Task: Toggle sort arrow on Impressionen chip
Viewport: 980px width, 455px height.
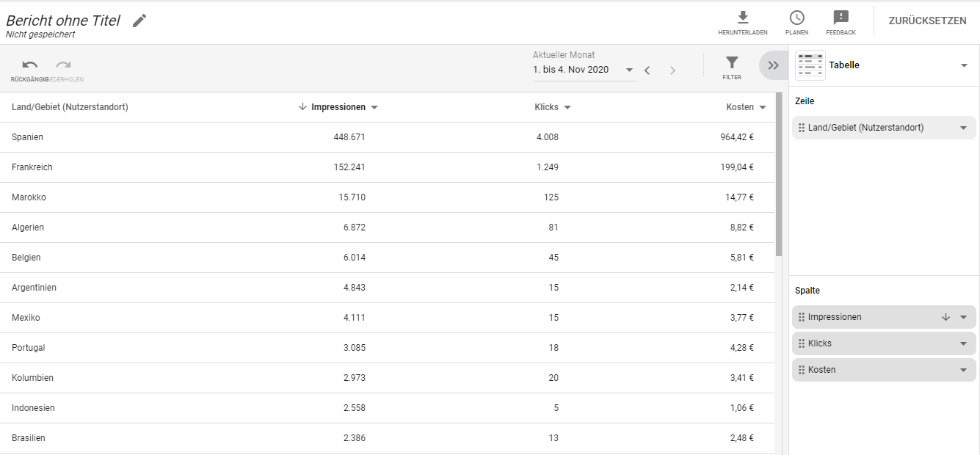Action: click(945, 317)
